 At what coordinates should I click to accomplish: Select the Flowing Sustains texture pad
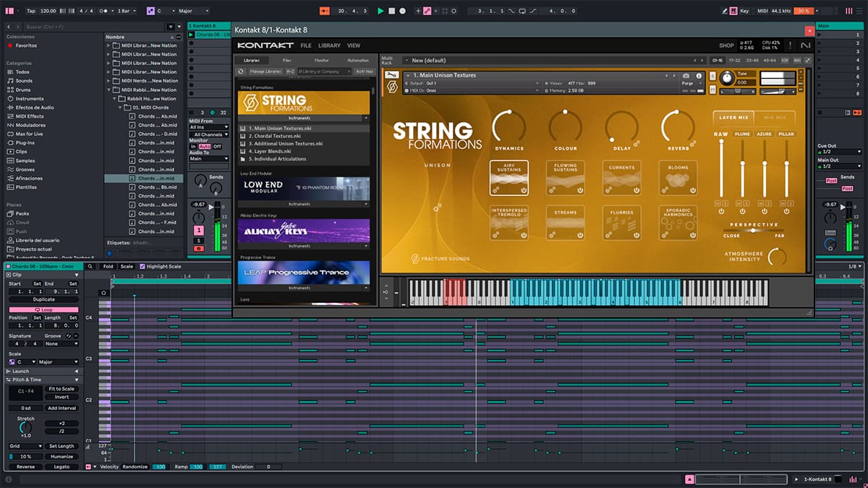pyautogui.click(x=566, y=178)
